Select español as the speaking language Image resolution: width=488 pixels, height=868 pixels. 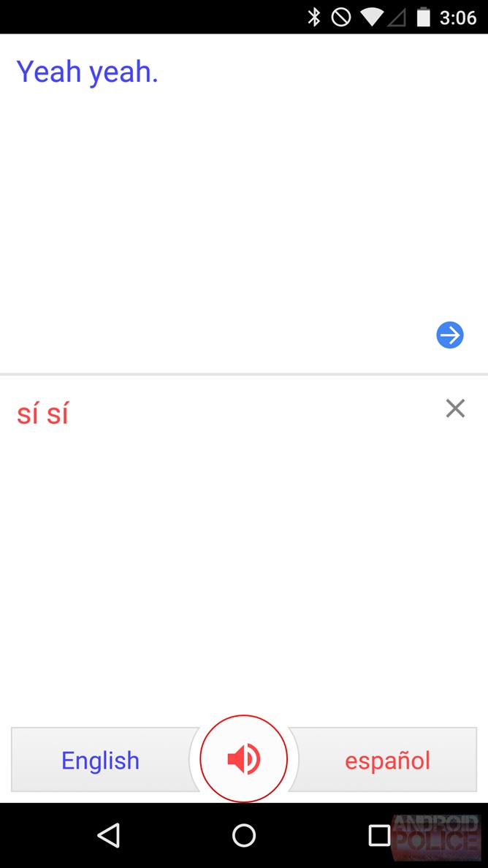click(387, 761)
